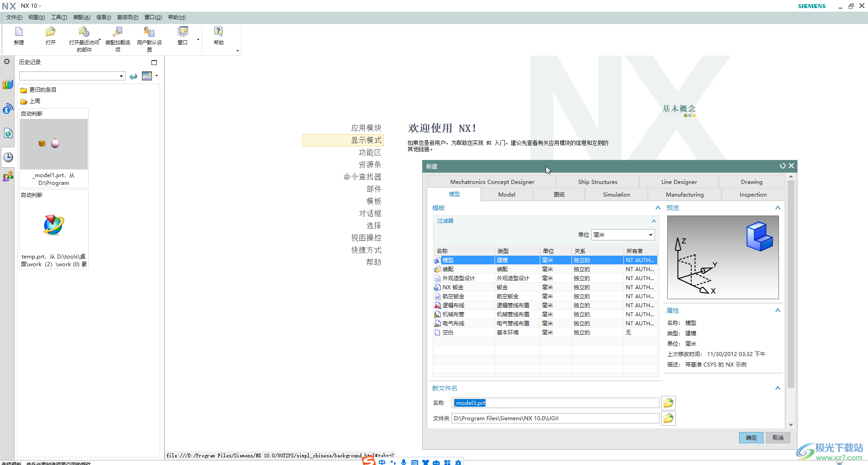Viewport: 868px width, 465px height.
Task: Switch to the Simulation tab
Action: click(616, 194)
